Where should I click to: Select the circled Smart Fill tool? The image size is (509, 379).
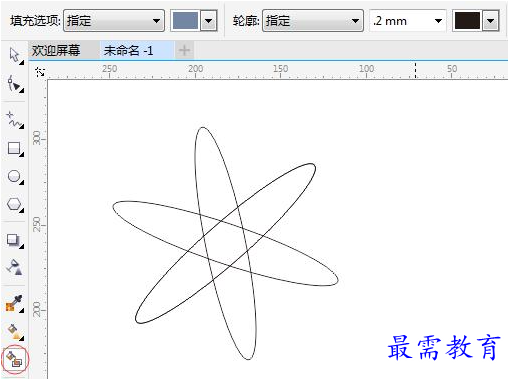point(15,360)
